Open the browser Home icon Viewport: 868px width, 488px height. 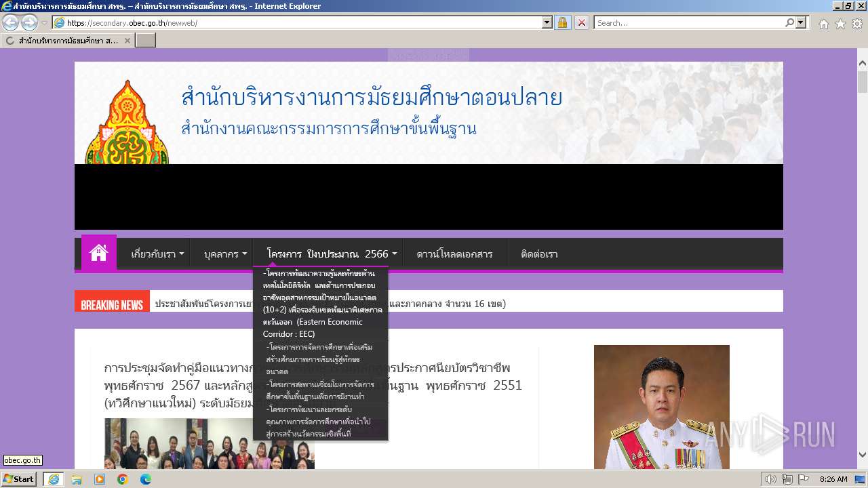point(823,24)
